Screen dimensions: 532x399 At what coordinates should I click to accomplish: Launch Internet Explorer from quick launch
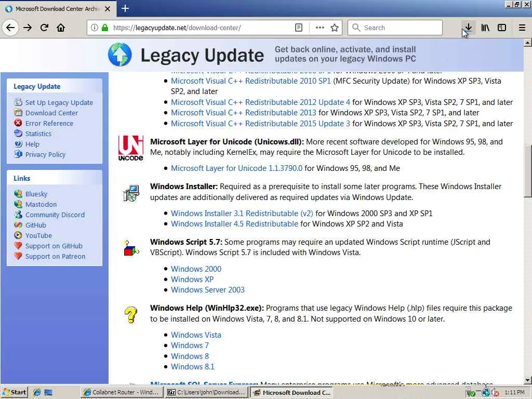pos(37,392)
